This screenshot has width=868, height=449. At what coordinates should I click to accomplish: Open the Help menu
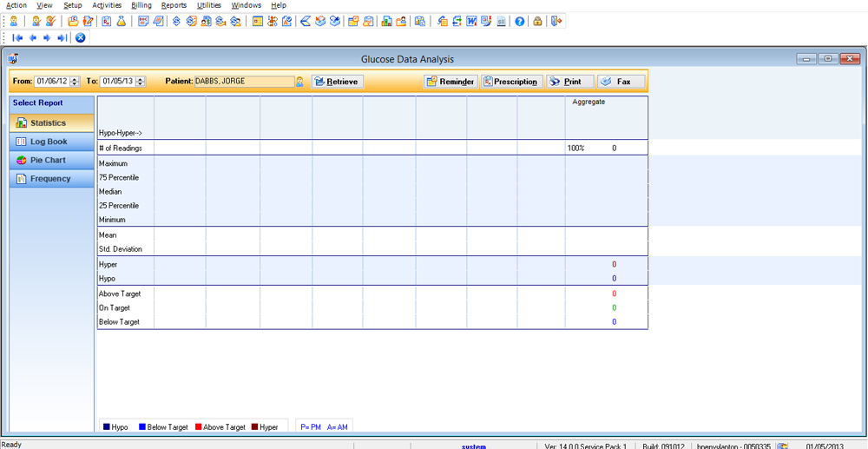tap(279, 5)
